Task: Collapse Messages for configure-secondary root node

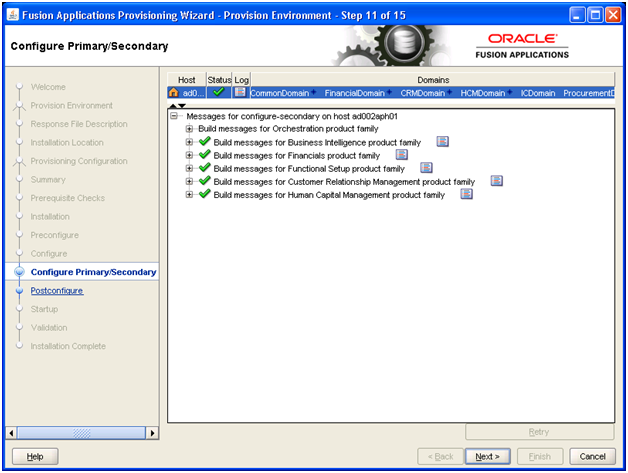Action: pyautogui.click(x=174, y=116)
